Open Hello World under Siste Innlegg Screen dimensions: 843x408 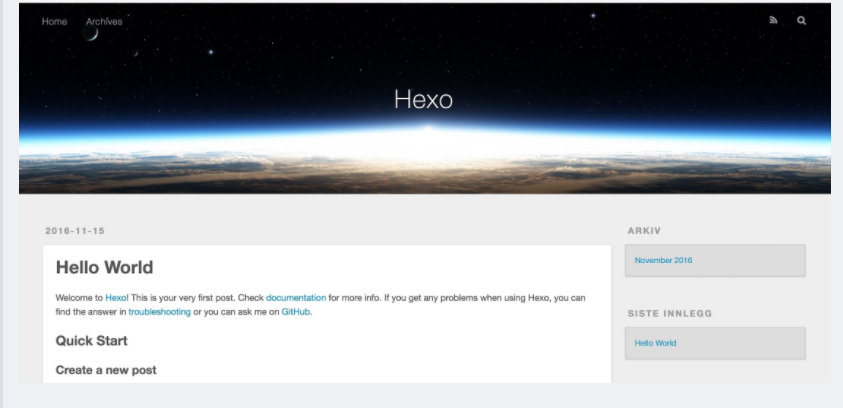pyautogui.click(x=655, y=343)
